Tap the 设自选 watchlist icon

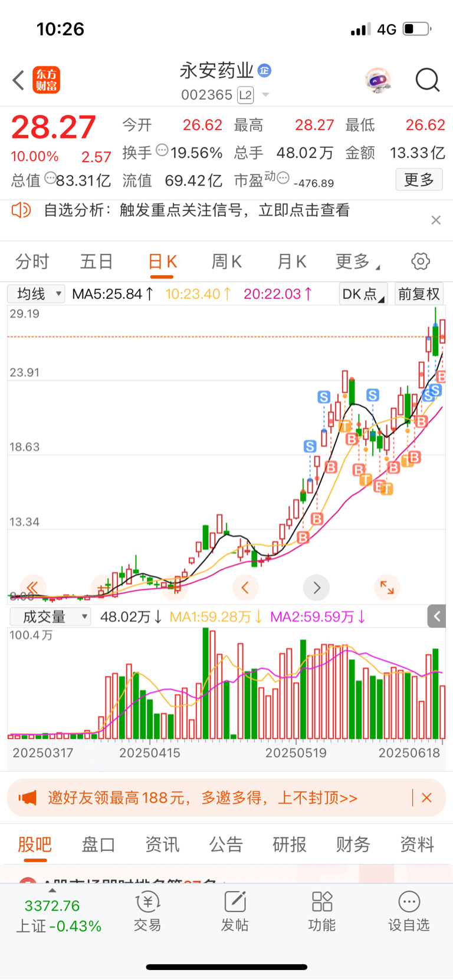[x=409, y=912]
